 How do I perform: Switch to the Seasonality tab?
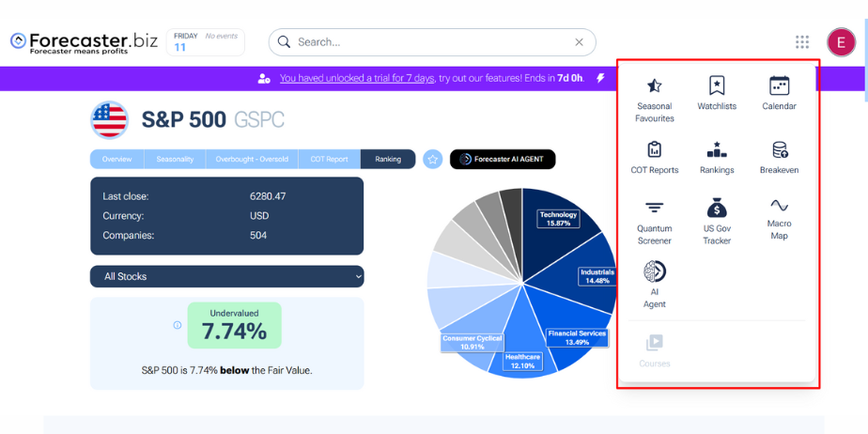(x=175, y=159)
